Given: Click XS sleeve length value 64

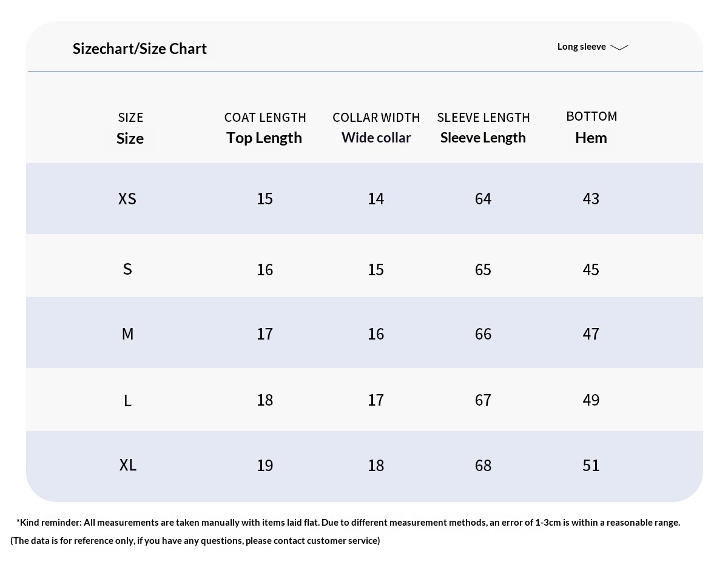Looking at the screenshot, I should [x=484, y=199].
